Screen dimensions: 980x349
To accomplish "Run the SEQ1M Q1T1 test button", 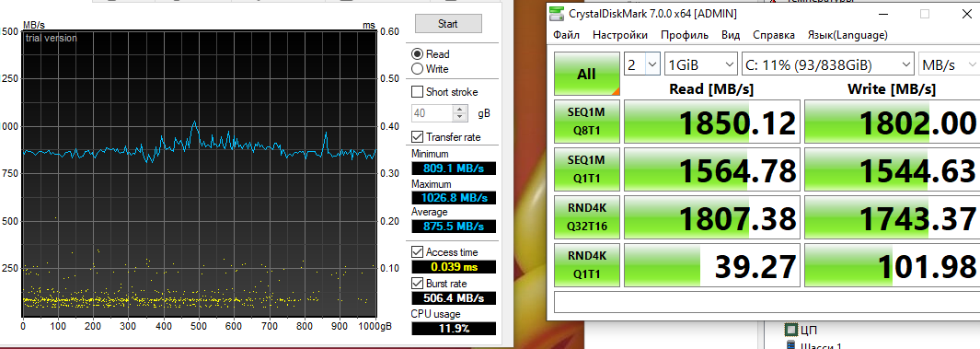I will [587, 169].
